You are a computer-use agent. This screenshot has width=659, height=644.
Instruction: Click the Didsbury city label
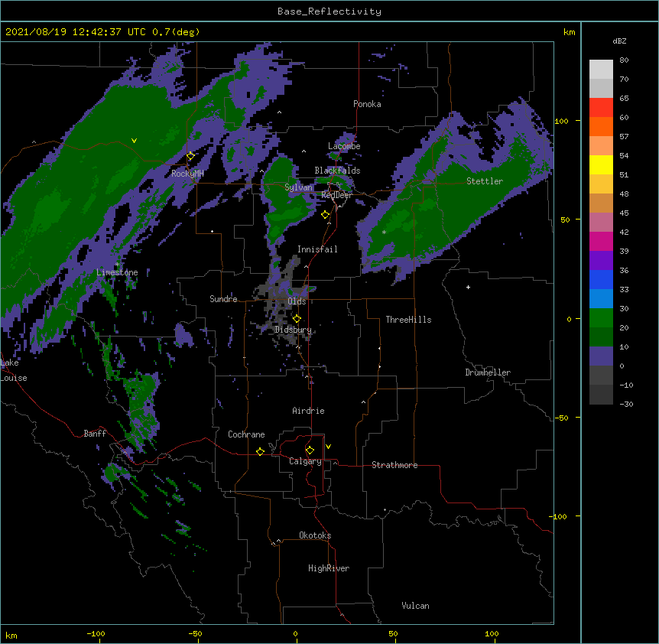[294, 330]
